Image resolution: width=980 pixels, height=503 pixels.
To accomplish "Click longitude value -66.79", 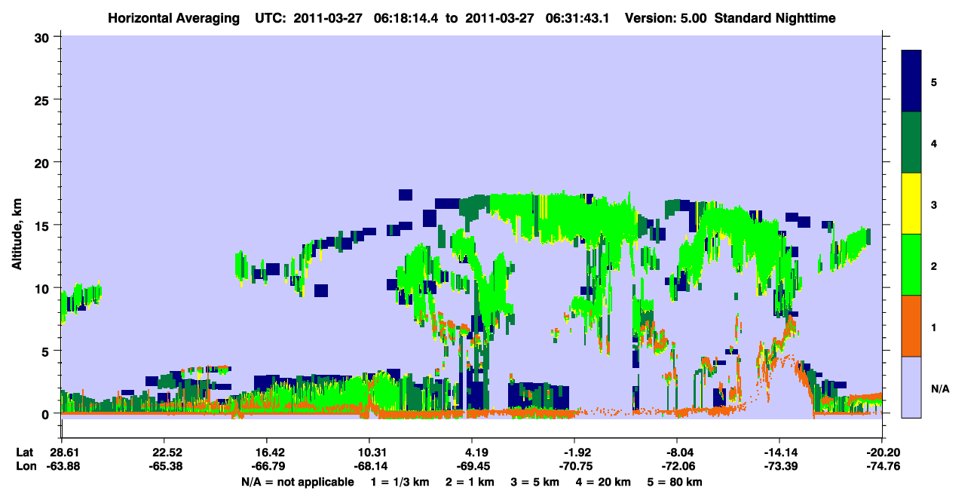I will click(268, 466).
